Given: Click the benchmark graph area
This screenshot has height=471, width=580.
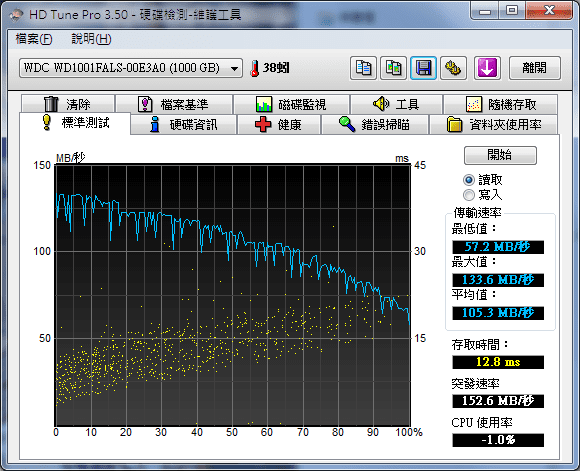Looking at the screenshot, I should [233, 295].
